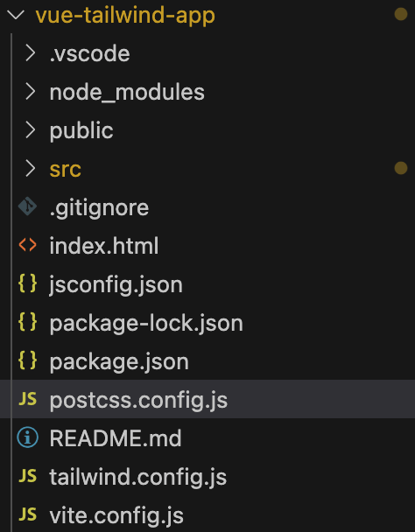Screen dimensions: 415x532
Task: Click the modified dot on the src row
Action: pos(401,168)
